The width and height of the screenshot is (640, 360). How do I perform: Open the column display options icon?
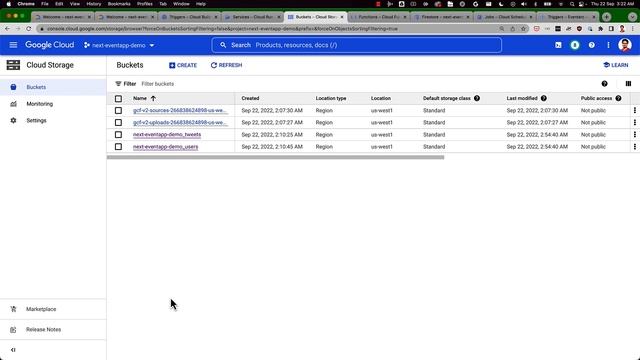pos(628,84)
